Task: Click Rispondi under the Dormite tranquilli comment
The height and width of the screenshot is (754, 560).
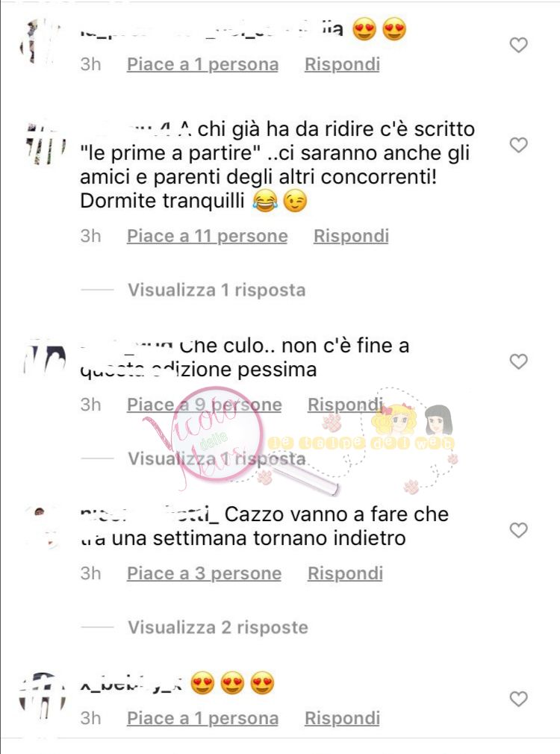Action: coord(351,236)
